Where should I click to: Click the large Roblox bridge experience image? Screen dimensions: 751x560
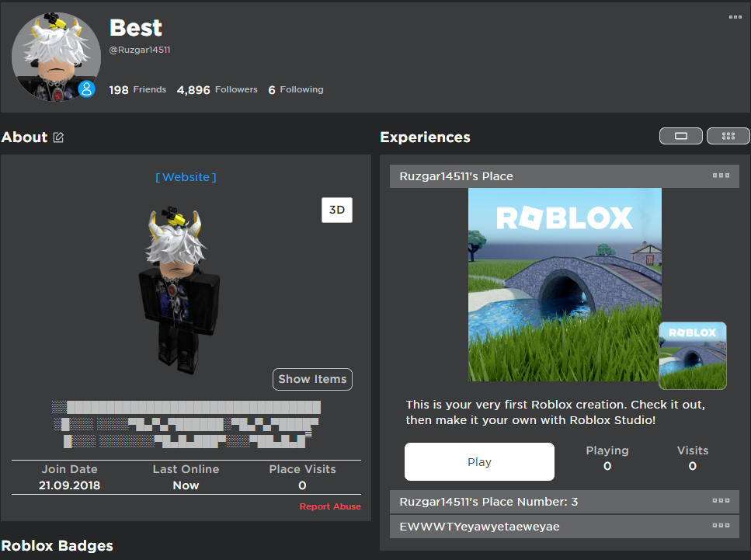[x=565, y=284]
